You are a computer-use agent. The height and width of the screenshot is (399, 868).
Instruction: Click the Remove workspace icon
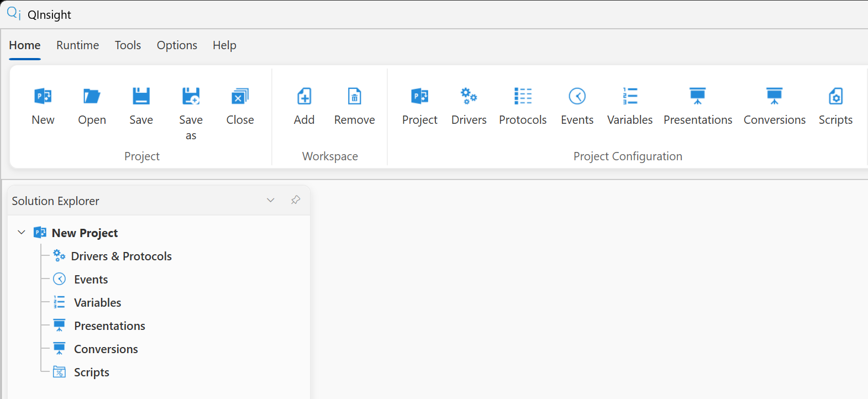pyautogui.click(x=355, y=97)
